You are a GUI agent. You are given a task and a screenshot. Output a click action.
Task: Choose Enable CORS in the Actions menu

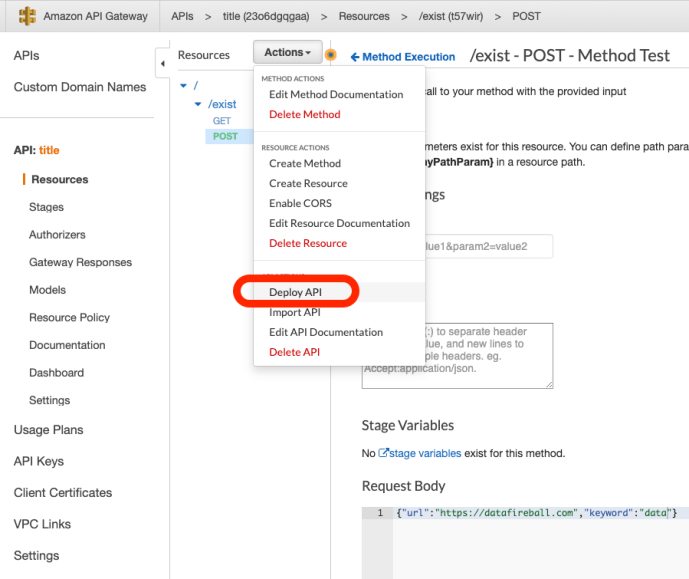pyautogui.click(x=300, y=203)
